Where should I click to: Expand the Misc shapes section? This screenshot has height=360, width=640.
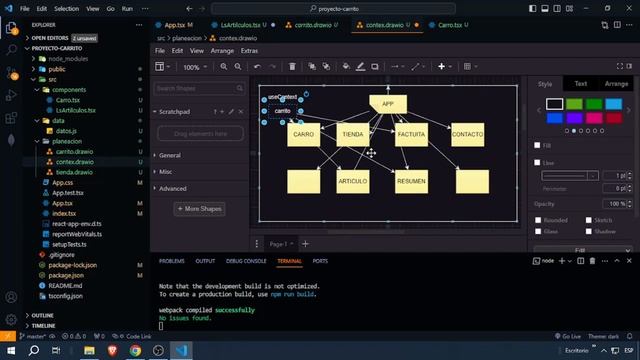(165, 172)
